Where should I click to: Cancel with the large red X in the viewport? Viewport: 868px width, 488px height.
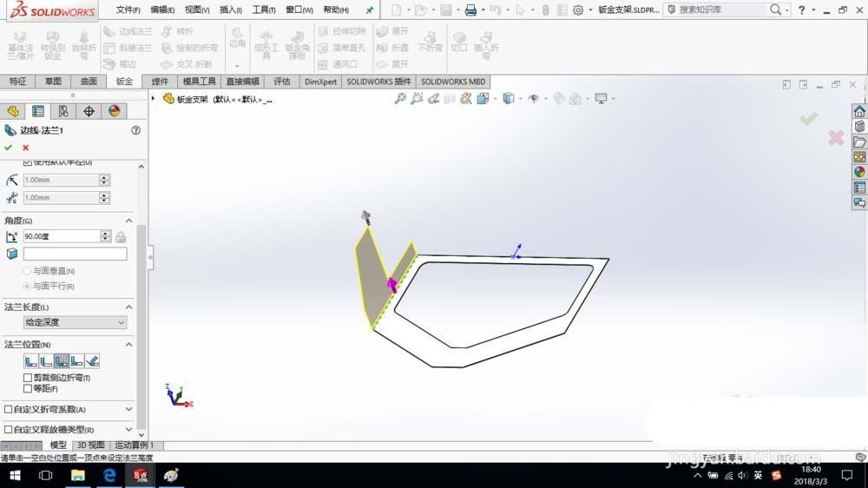pyautogui.click(x=836, y=137)
